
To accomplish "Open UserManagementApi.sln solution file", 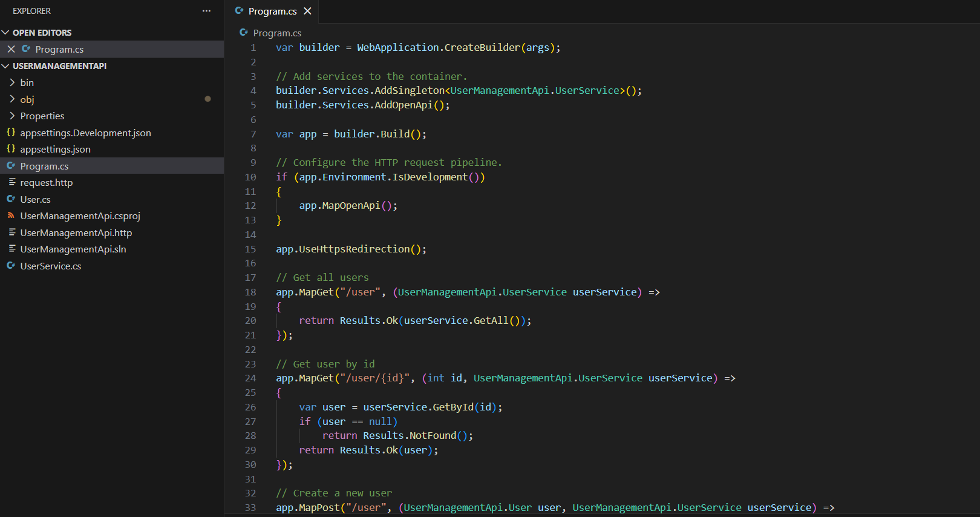I will (x=73, y=249).
